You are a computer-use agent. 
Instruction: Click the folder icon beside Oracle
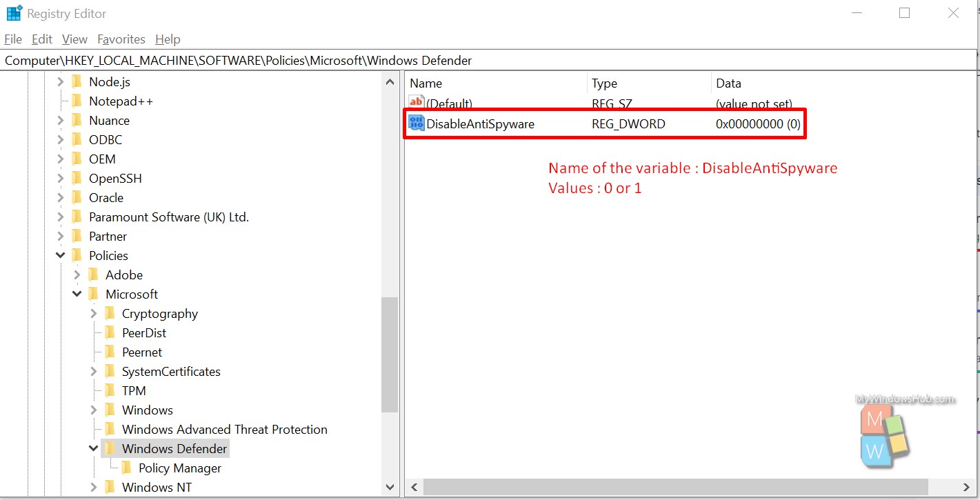click(x=77, y=197)
